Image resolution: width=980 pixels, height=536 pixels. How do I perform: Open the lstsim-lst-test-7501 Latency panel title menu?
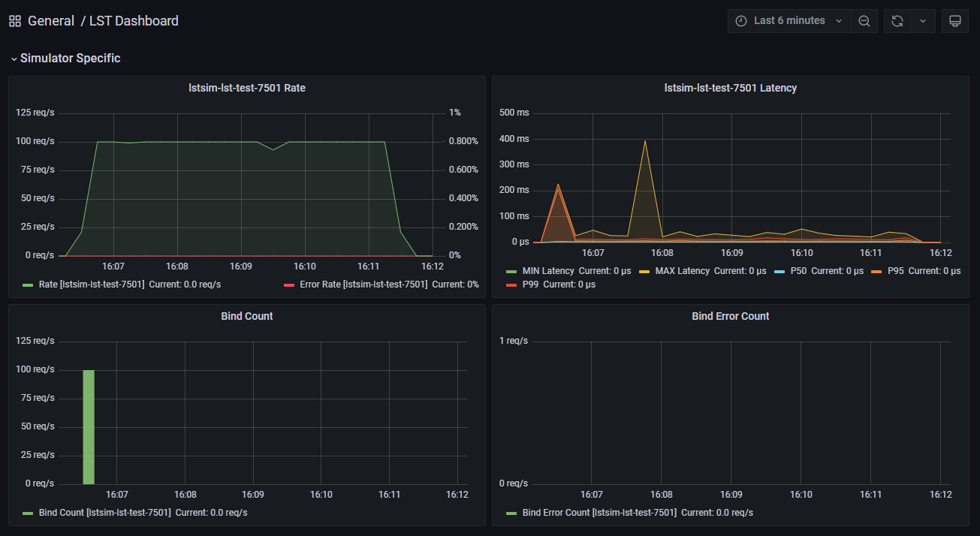[730, 88]
